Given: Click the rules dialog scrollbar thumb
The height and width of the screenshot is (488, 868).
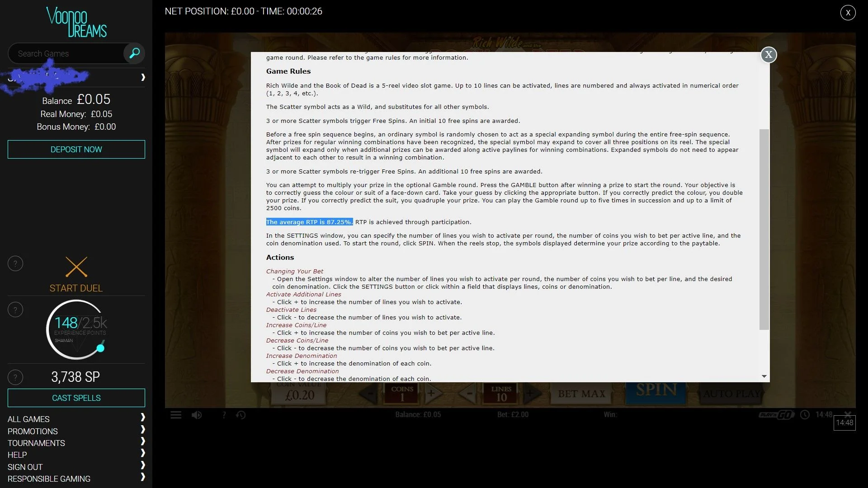Looking at the screenshot, I should (764, 230).
